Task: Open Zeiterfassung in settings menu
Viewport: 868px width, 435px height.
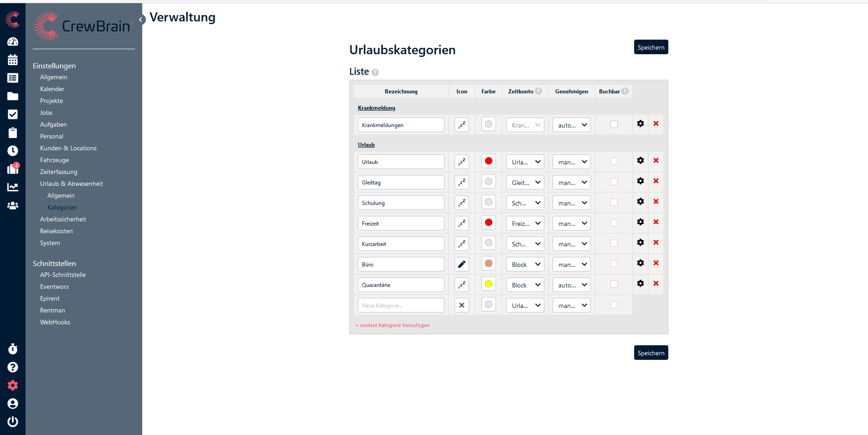Action: click(58, 172)
